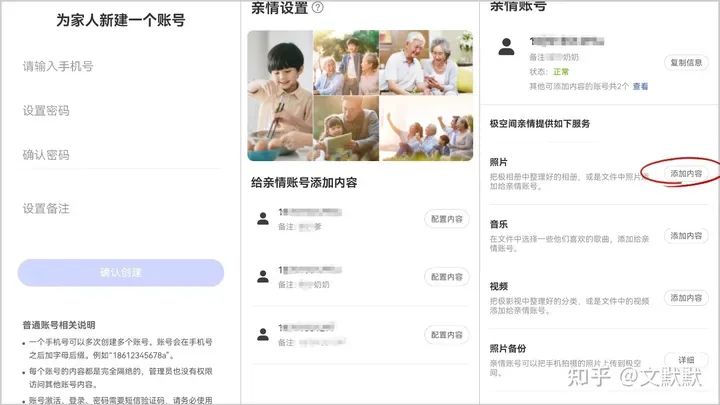Click 添加内容 for 音乐 service

click(686, 236)
